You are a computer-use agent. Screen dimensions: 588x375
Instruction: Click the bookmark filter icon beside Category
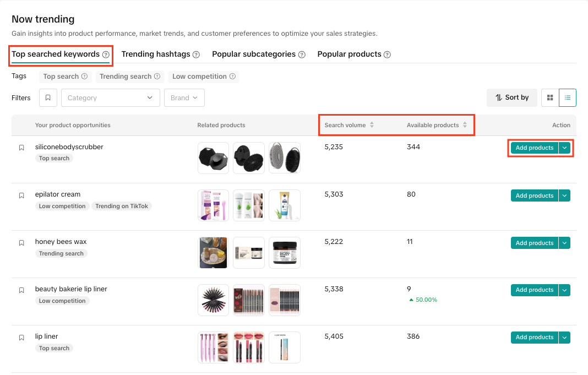[x=48, y=98]
